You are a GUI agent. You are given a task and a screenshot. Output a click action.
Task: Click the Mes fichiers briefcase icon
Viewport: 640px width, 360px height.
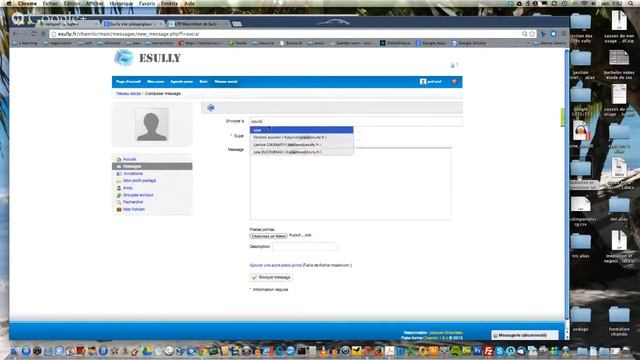[x=119, y=209]
